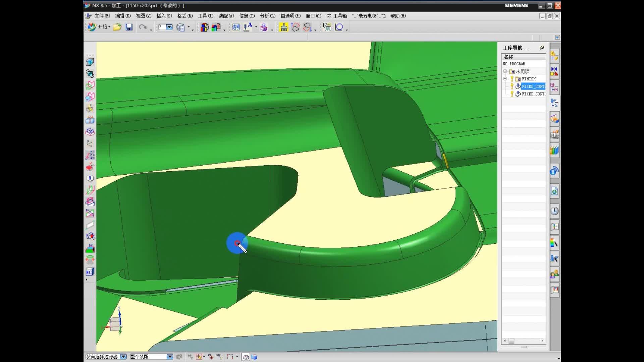Click the redo arrow icon
This screenshot has width=644, height=362.
click(143, 27)
